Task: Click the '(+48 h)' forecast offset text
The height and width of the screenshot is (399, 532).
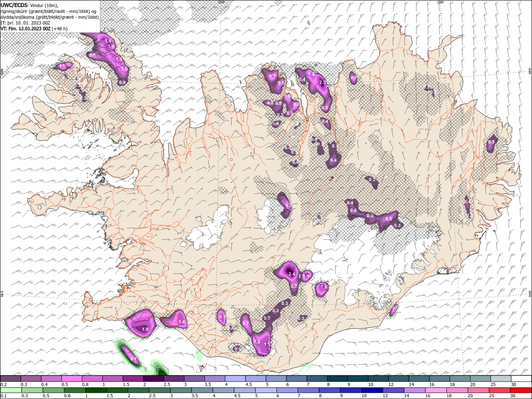Action: click(x=60, y=29)
